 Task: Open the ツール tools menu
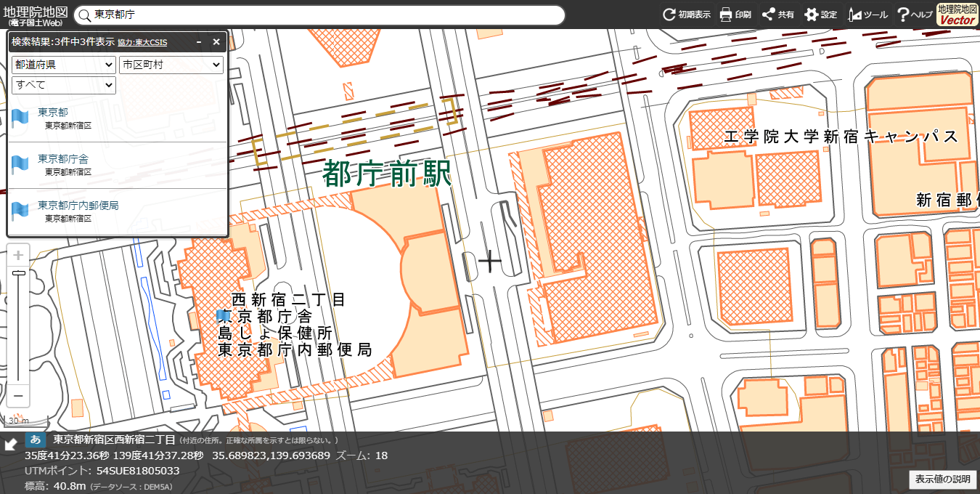[867, 15]
